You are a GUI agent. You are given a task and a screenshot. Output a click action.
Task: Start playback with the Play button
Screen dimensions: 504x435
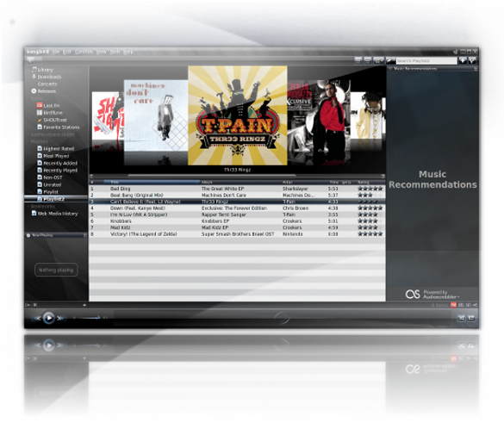pyautogui.click(x=49, y=318)
